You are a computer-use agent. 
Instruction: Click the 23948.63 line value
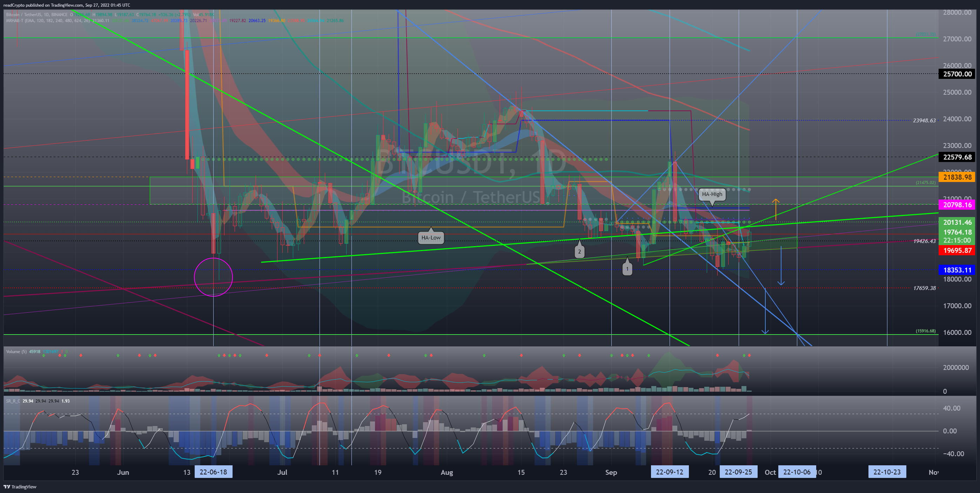click(924, 121)
